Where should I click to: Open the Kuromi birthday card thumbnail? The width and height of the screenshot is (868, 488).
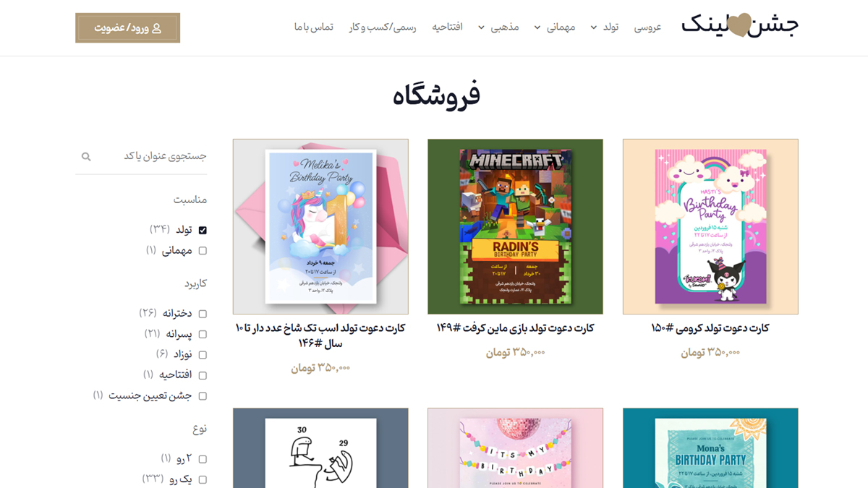(710, 227)
